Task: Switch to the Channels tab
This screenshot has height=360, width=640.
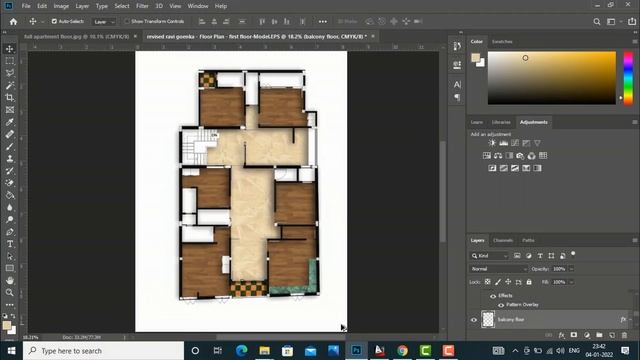Action: click(503, 240)
